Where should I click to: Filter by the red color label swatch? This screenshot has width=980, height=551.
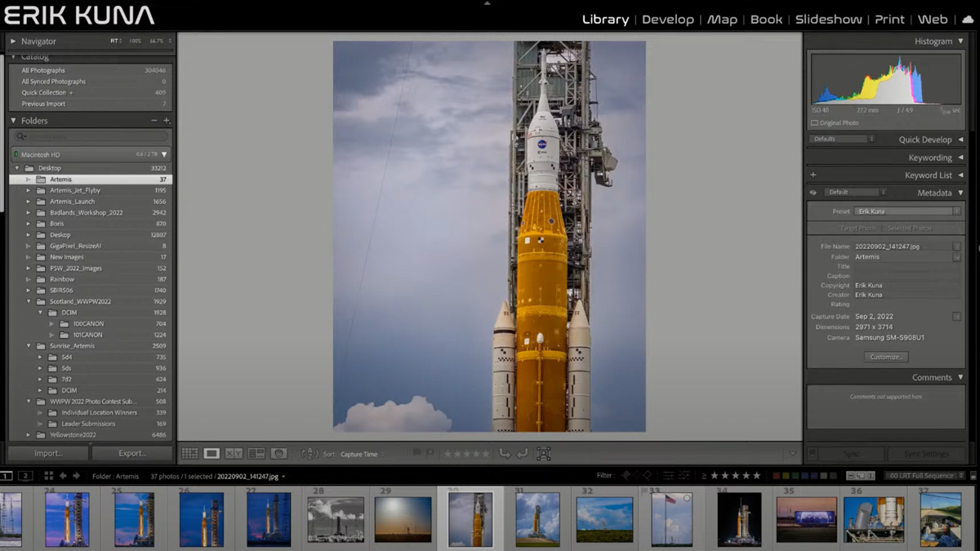(777, 476)
